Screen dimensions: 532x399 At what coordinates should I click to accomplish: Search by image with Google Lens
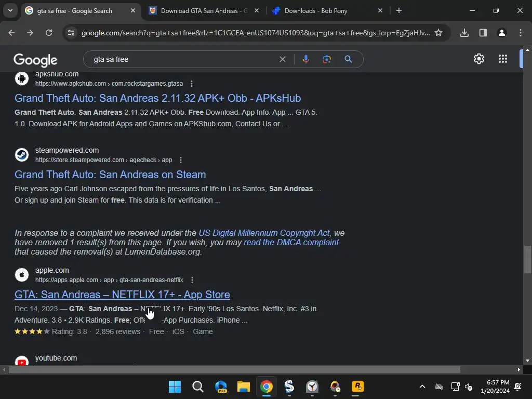(327, 59)
